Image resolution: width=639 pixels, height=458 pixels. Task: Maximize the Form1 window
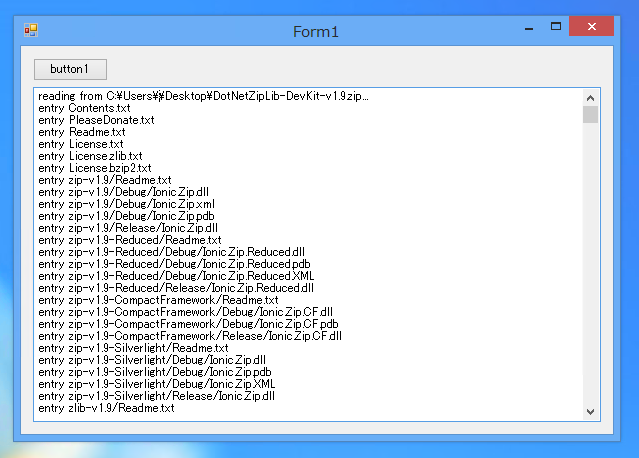[x=555, y=27]
